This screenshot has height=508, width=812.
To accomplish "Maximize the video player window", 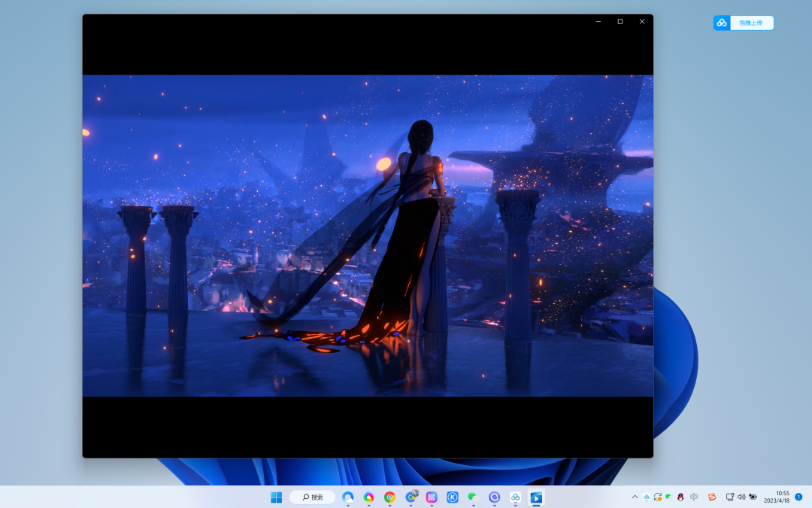I will 620,21.
